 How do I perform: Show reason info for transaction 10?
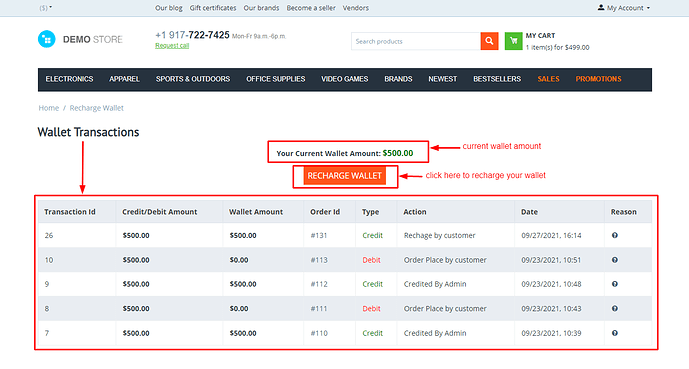(x=615, y=260)
